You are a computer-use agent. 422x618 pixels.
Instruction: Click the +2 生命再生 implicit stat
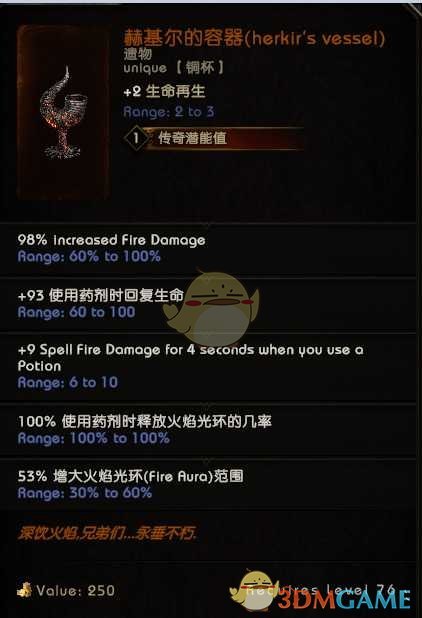pyautogui.click(x=164, y=91)
